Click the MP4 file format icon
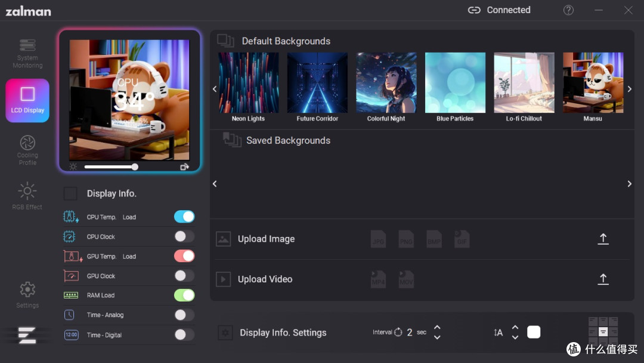The height and width of the screenshot is (363, 644). pos(378,279)
